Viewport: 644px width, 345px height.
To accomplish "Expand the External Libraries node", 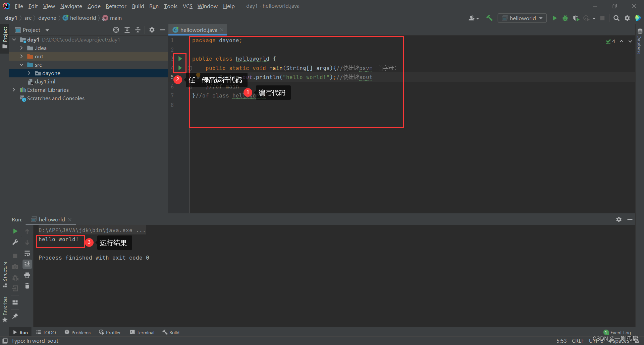I will point(14,90).
